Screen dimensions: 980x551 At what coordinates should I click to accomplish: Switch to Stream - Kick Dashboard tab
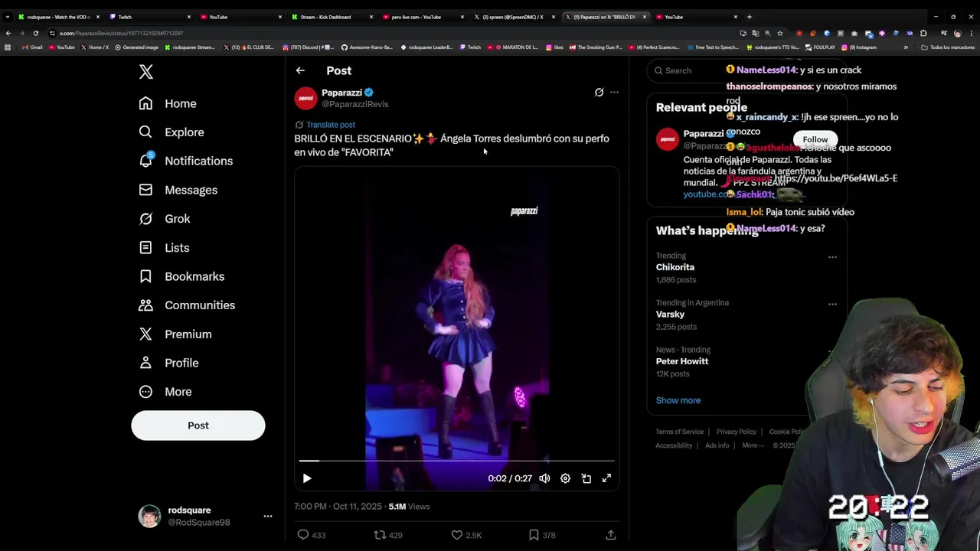pyautogui.click(x=331, y=17)
